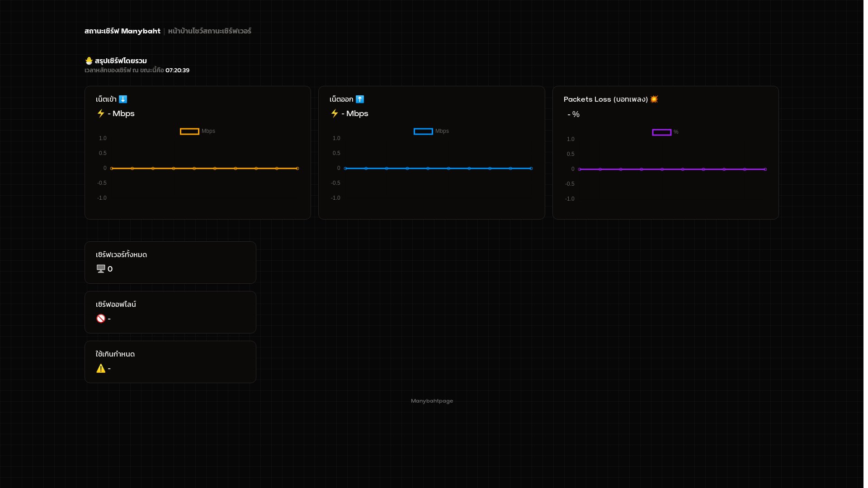The height and width of the screenshot is (488, 868).
Task: Click the '- %' value in Packets Loss card
Action: (x=573, y=114)
